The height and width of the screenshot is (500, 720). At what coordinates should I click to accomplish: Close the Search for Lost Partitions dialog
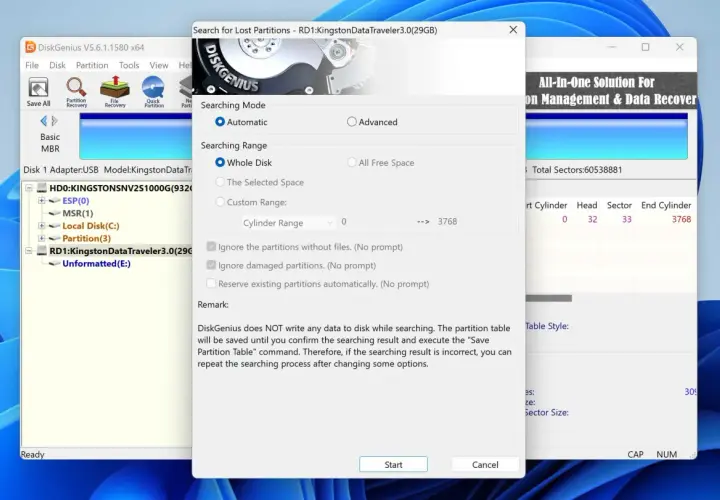[x=513, y=30]
